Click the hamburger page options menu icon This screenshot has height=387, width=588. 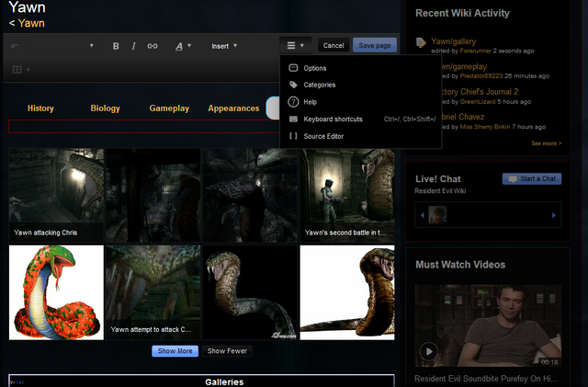pyautogui.click(x=295, y=45)
